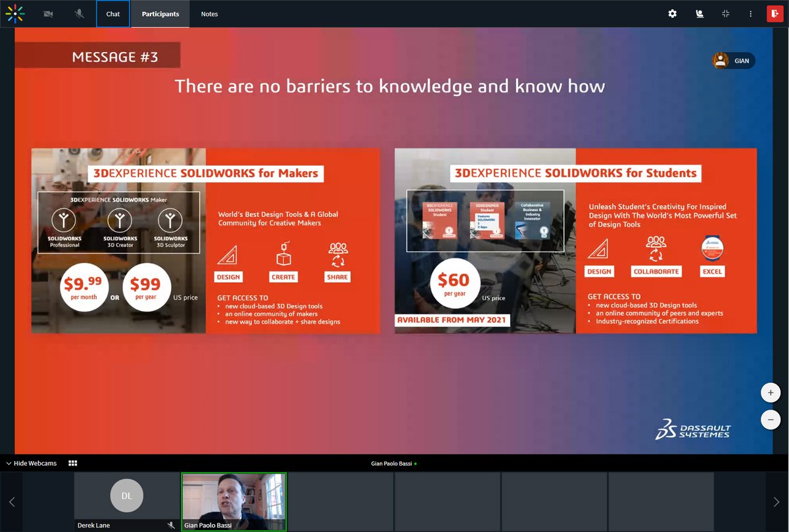
Task: Click the Dassault Systemes logo
Action: click(693, 428)
